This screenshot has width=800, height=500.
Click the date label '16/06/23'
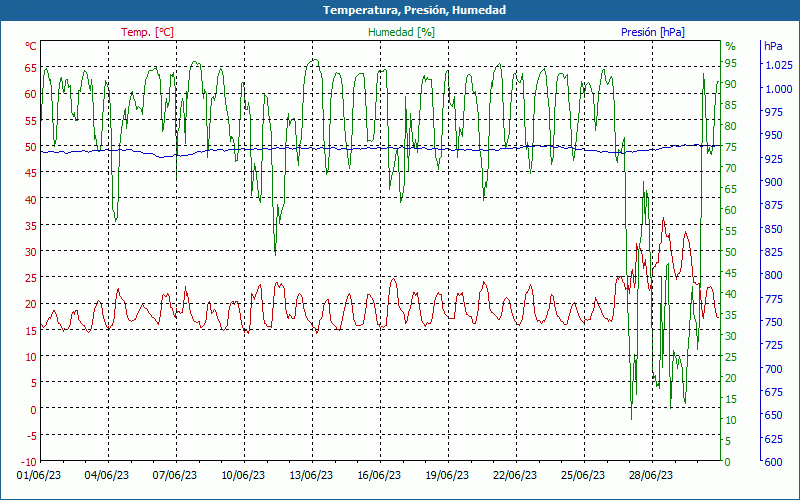coord(379,475)
